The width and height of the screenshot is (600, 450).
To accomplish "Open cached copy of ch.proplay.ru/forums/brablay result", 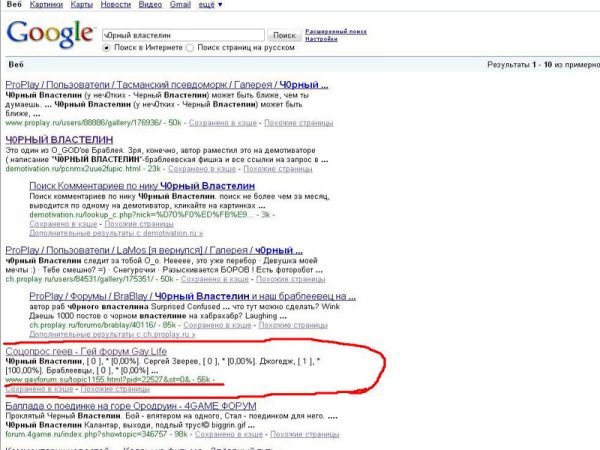I will [217, 325].
